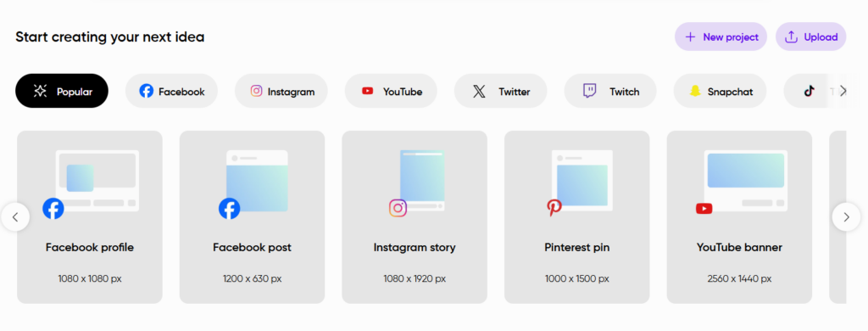Switch to the Instagram category tab

(x=281, y=91)
